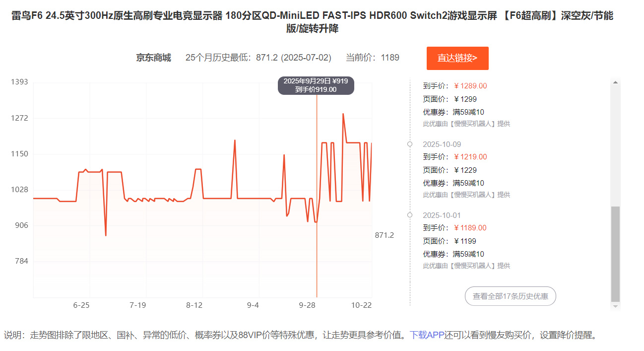644x351 pixels.
Task: Click the 1393 y-axis label
Action: pos(19,82)
